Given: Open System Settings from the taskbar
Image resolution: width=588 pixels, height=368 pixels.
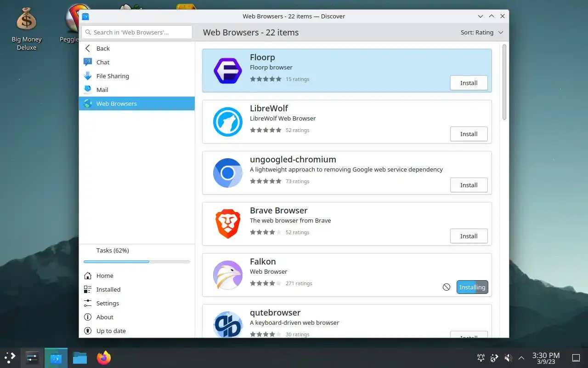Looking at the screenshot, I should [x=32, y=357].
